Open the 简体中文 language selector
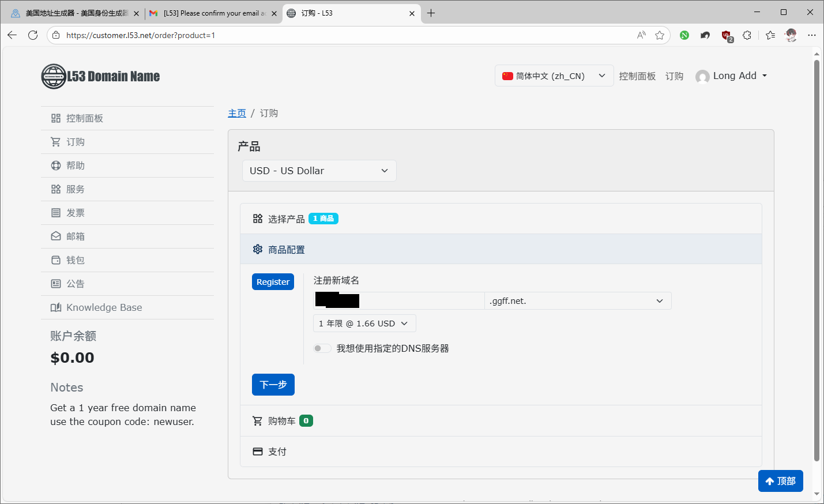824x504 pixels. point(554,76)
